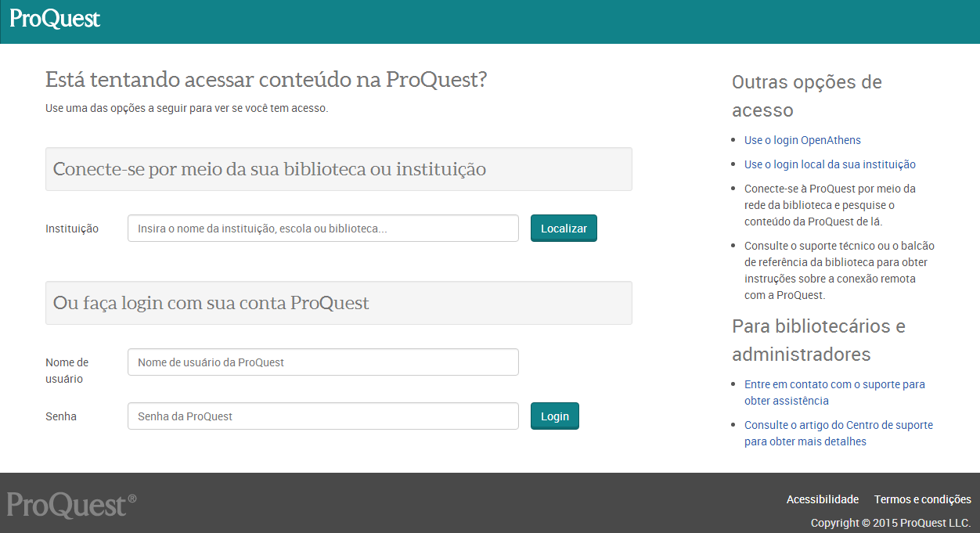Click the Nome de usuário da ProQuest field
The width and height of the screenshot is (980, 533).
(x=322, y=362)
